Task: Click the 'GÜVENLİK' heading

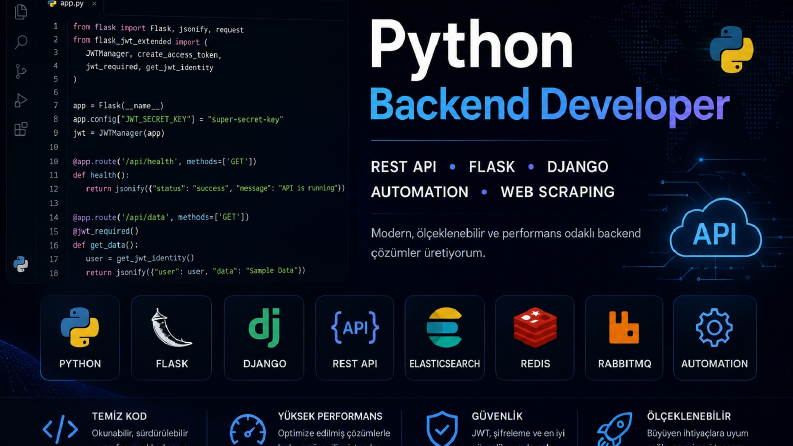Action: click(497, 416)
